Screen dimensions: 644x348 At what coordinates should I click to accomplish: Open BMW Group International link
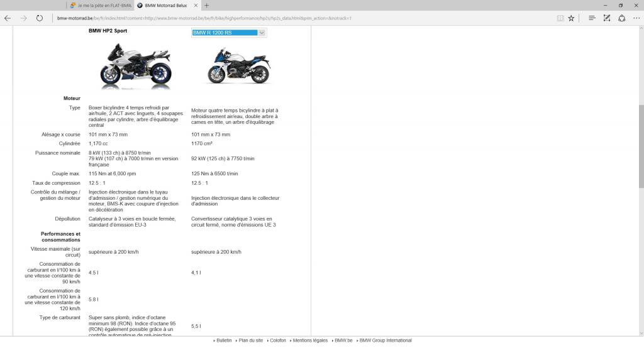pos(386,340)
